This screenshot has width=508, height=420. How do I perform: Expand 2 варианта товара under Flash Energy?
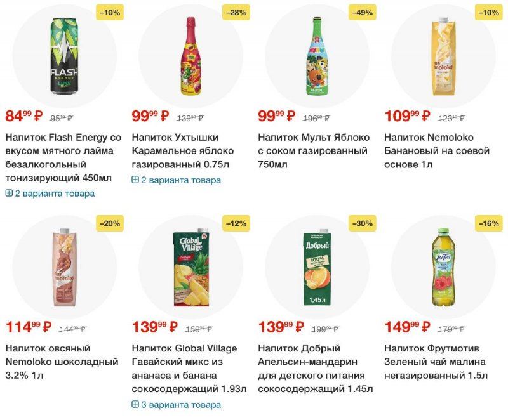coord(50,194)
